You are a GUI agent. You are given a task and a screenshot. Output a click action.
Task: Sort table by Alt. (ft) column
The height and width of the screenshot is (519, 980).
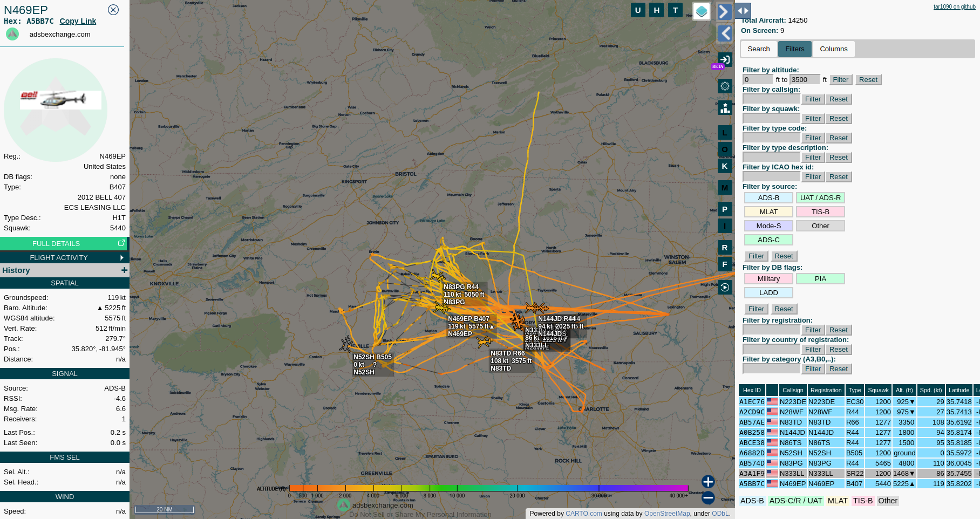coord(904,390)
